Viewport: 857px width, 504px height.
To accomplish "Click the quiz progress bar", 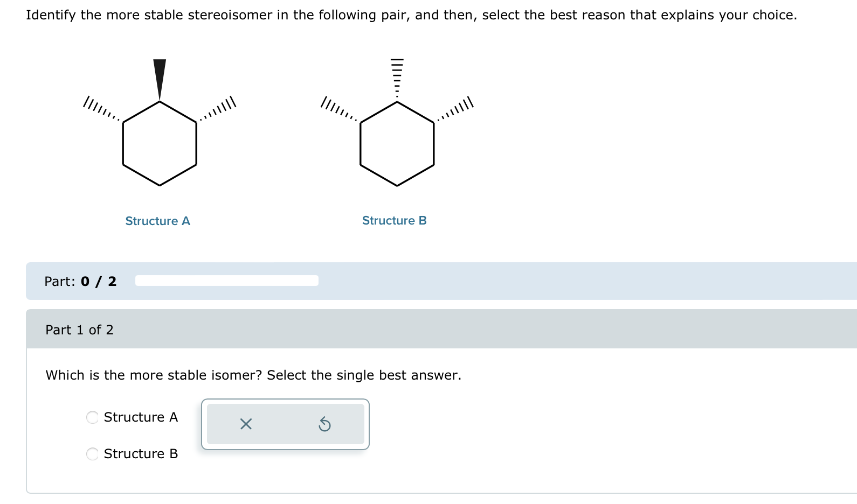I will [227, 281].
